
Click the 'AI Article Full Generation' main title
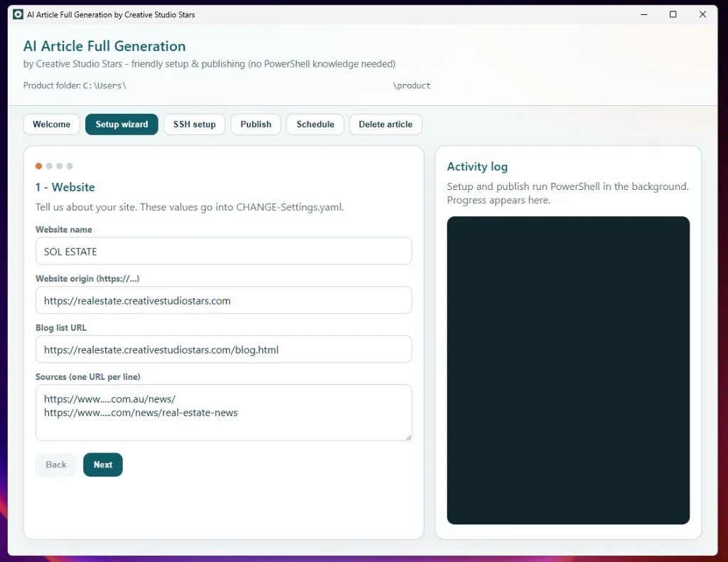click(105, 46)
